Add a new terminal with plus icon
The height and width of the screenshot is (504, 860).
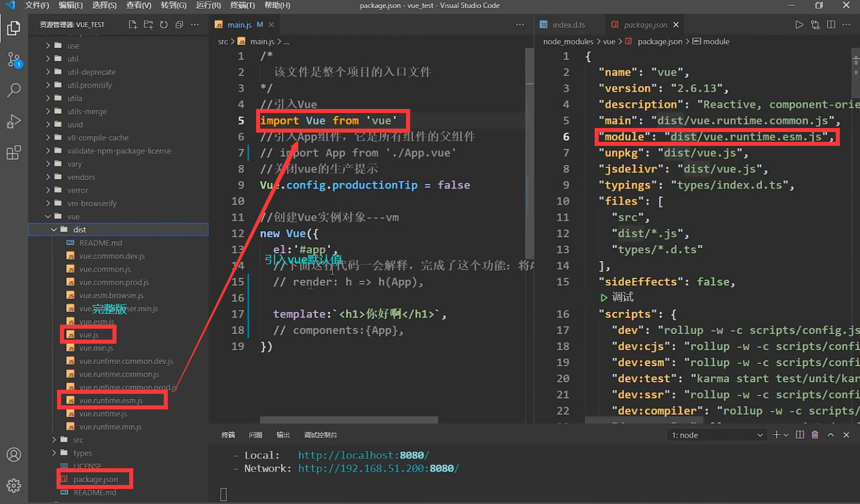click(776, 435)
